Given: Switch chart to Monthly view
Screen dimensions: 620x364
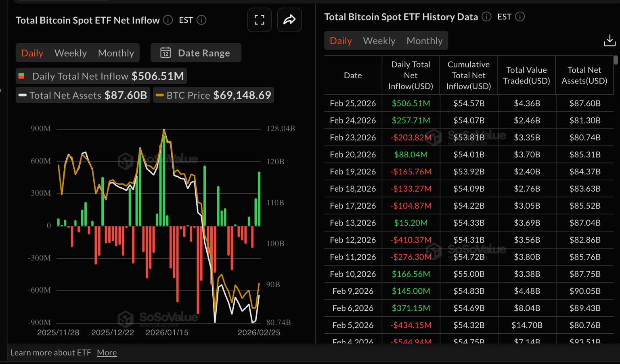Looking at the screenshot, I should [x=116, y=53].
